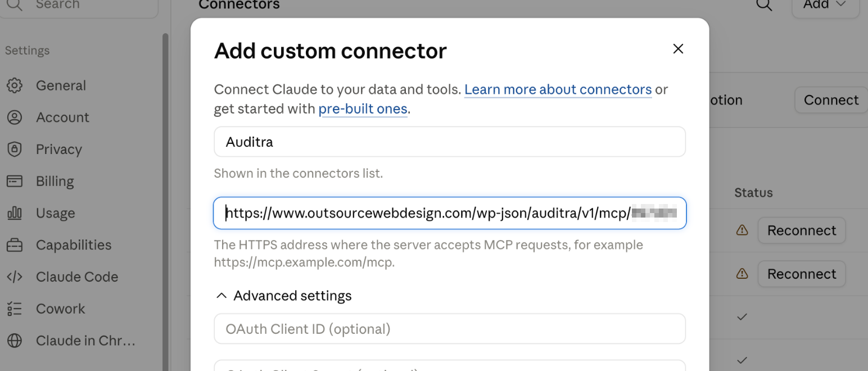Click the lower Reconnect button

click(x=802, y=274)
